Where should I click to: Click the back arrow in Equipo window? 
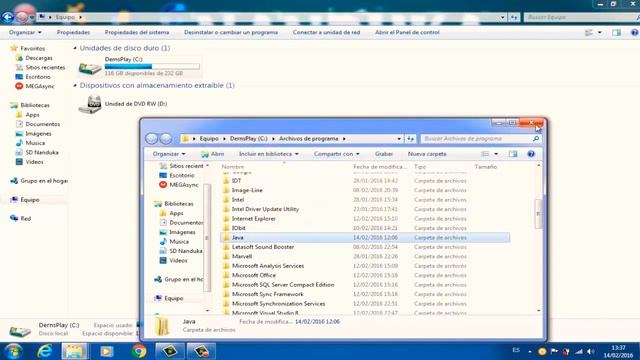click(8, 17)
